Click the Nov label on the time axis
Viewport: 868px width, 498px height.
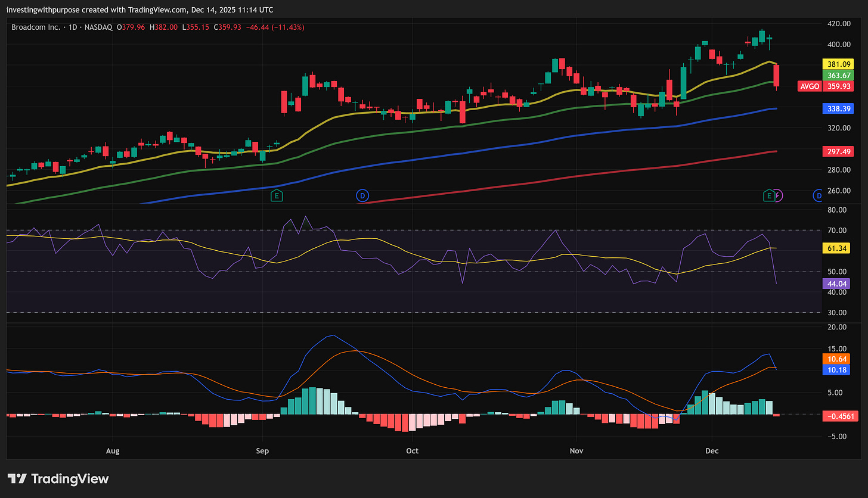pyautogui.click(x=576, y=451)
